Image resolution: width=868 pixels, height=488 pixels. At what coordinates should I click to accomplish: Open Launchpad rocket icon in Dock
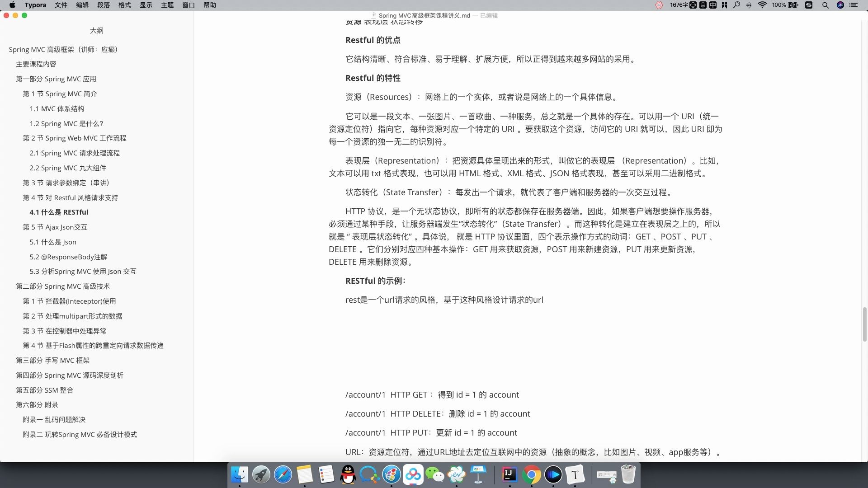point(261,475)
